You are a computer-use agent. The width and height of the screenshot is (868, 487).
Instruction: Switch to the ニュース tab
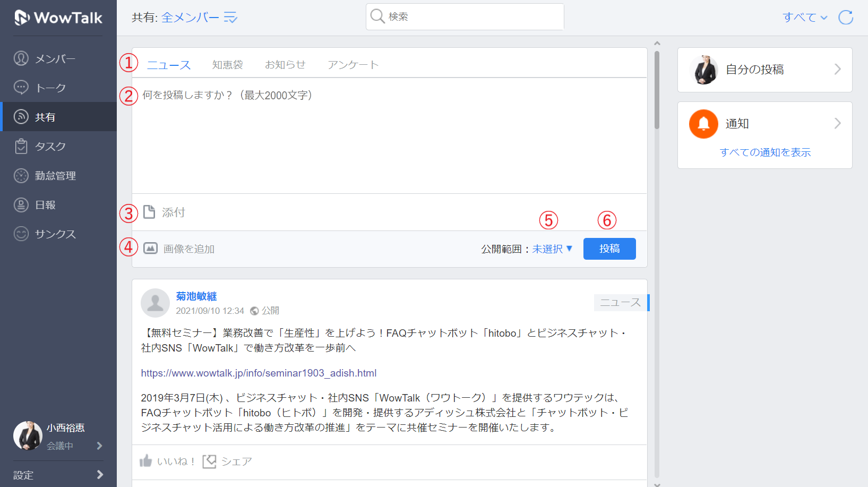[169, 65]
